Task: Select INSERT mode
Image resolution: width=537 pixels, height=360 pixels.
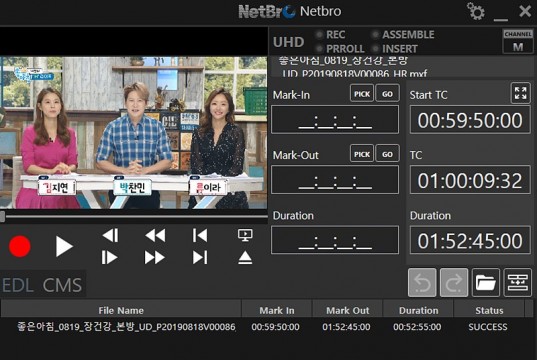Action: click(395, 48)
